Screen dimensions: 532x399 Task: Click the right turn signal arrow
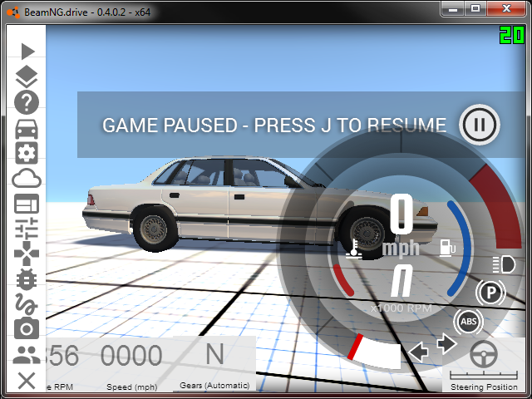447,343
